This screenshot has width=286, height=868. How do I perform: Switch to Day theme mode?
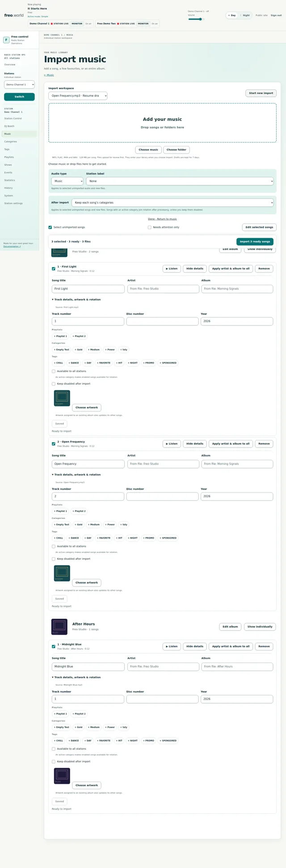coord(232,15)
